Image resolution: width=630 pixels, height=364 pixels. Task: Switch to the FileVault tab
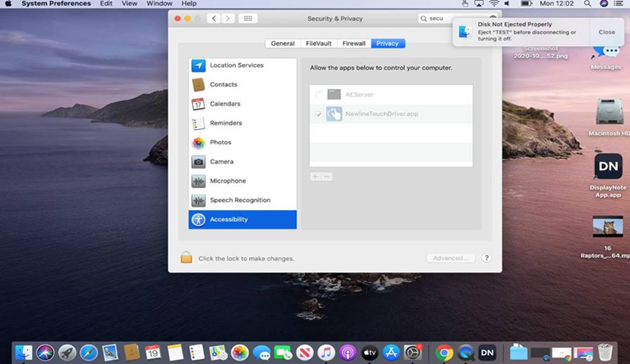320,44
